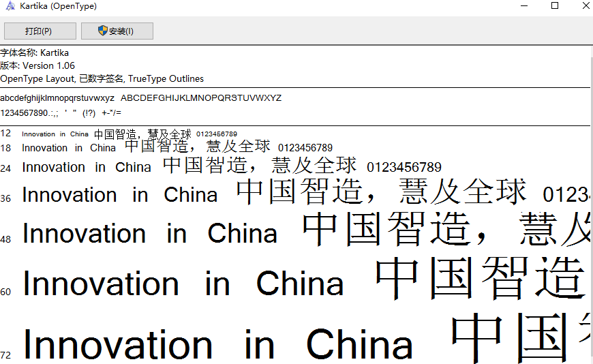Viewport: 593px width, 364px height.
Task: Click the uppercase alphabet sample 'ABCDEFGHIJKLMNOPQRSTUVWXYZ'
Action: click(x=201, y=98)
